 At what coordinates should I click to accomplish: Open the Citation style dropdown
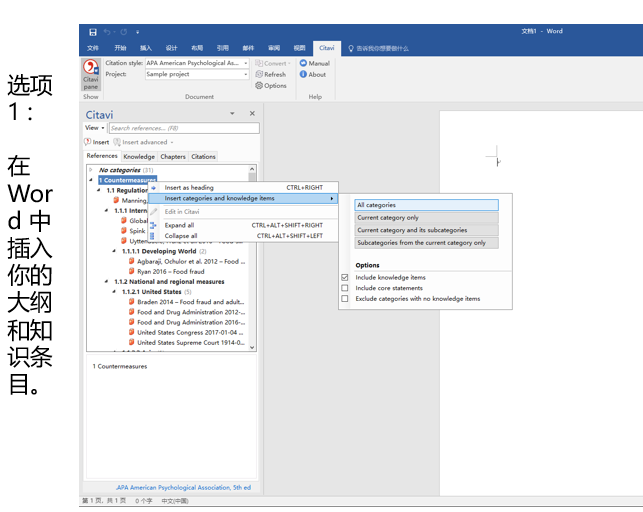click(246, 63)
